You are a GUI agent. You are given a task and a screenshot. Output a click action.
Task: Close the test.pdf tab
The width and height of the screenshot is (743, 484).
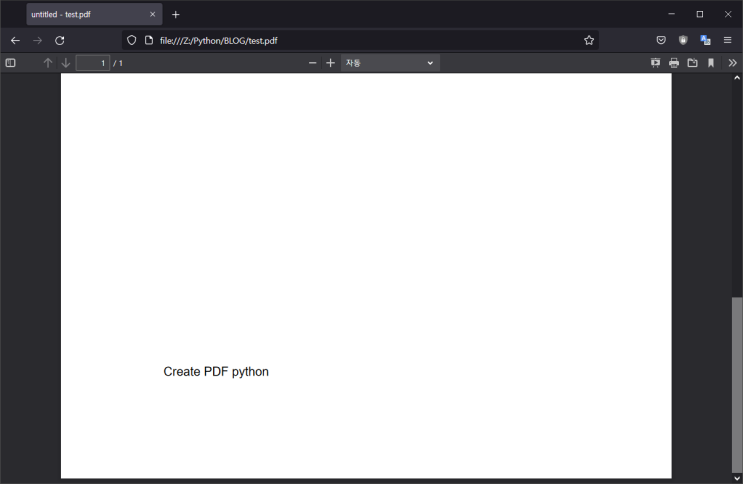153,14
